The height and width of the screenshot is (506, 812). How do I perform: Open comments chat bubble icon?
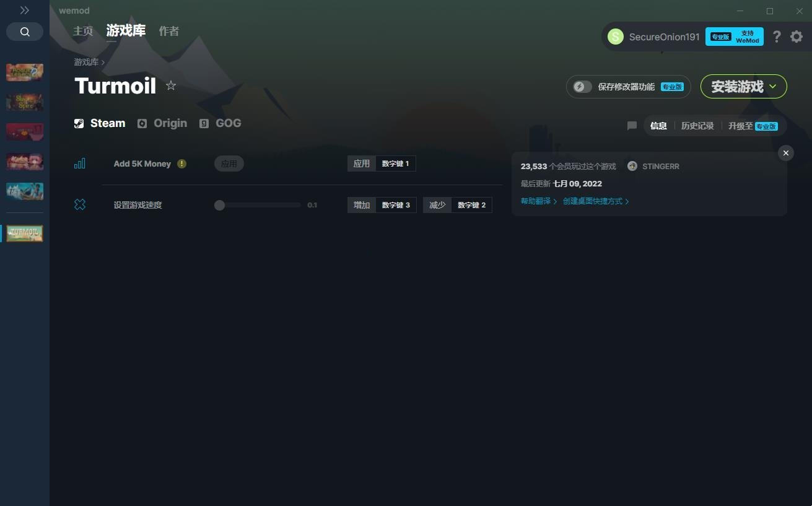tap(632, 126)
